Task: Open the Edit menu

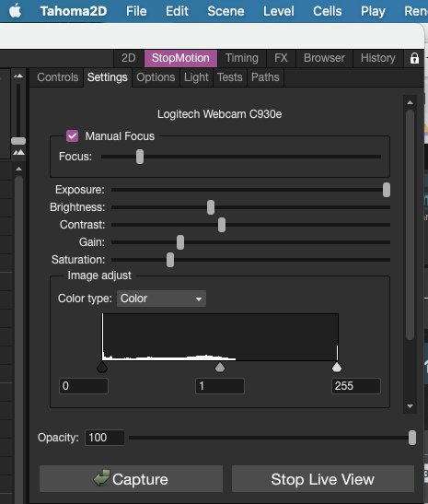Action: pos(177,11)
